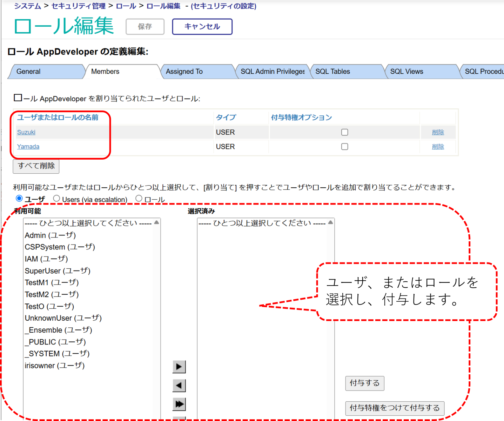This screenshot has width=504, height=421.
Task: Click the すべて削除 button
Action: click(36, 166)
